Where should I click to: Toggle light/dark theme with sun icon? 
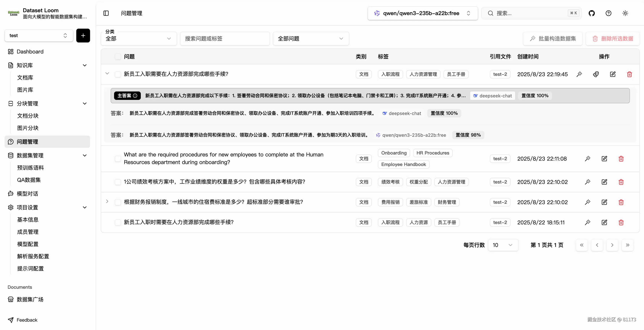625,13
